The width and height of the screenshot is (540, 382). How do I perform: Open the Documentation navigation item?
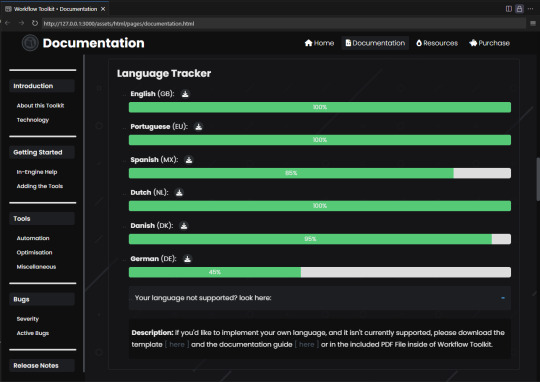click(375, 43)
